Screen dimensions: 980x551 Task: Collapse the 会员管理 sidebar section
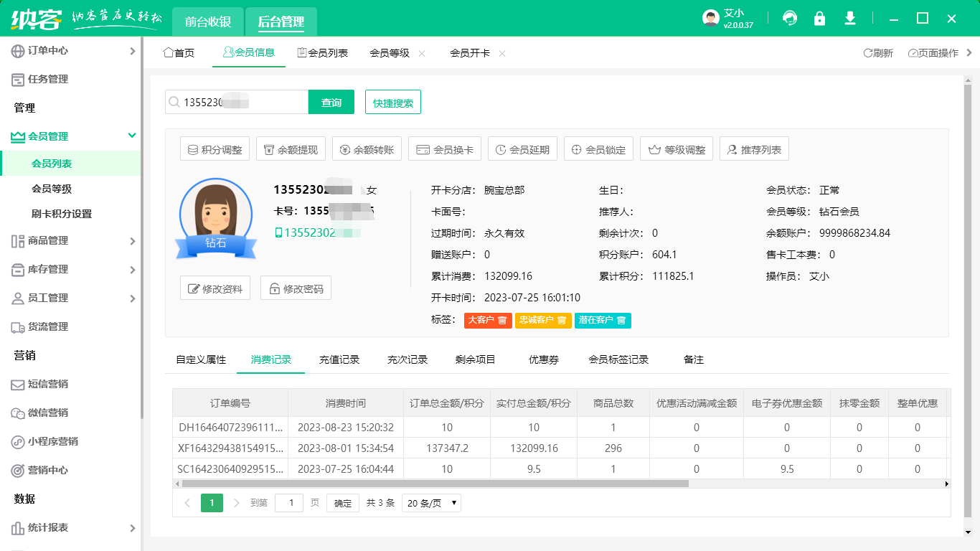pos(132,136)
